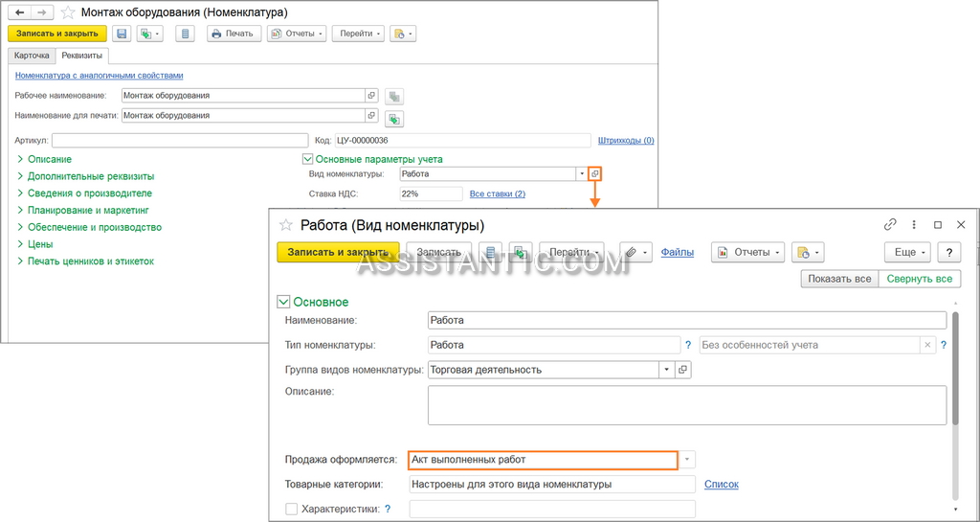Open the create-based-on icon menu in Номенклатура toolbar
980x522 pixels.
pos(149,34)
